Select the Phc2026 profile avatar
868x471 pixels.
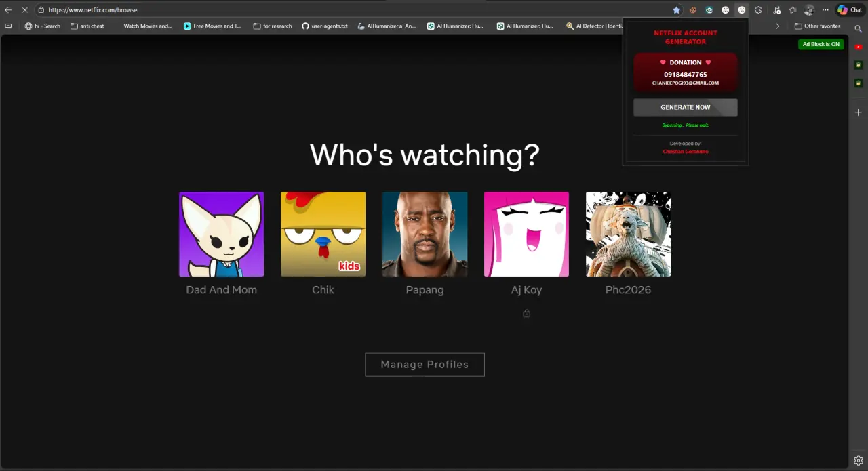628,234
